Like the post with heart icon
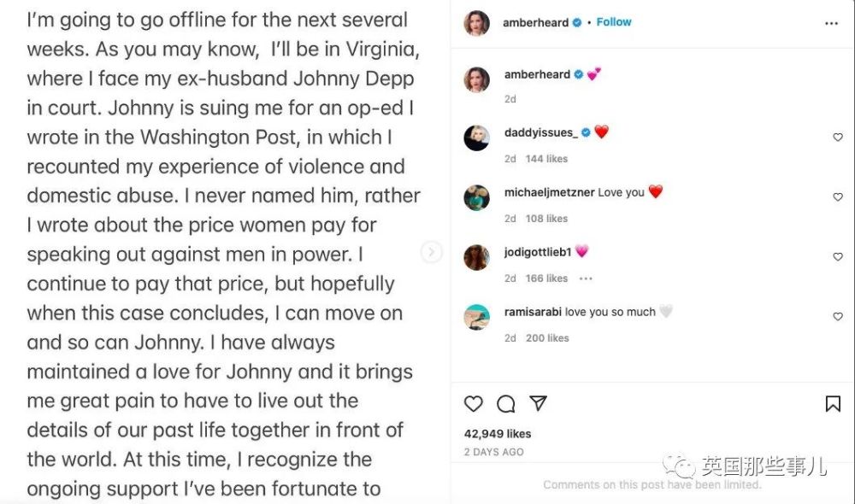Image resolution: width=855 pixels, height=504 pixels. (474, 404)
